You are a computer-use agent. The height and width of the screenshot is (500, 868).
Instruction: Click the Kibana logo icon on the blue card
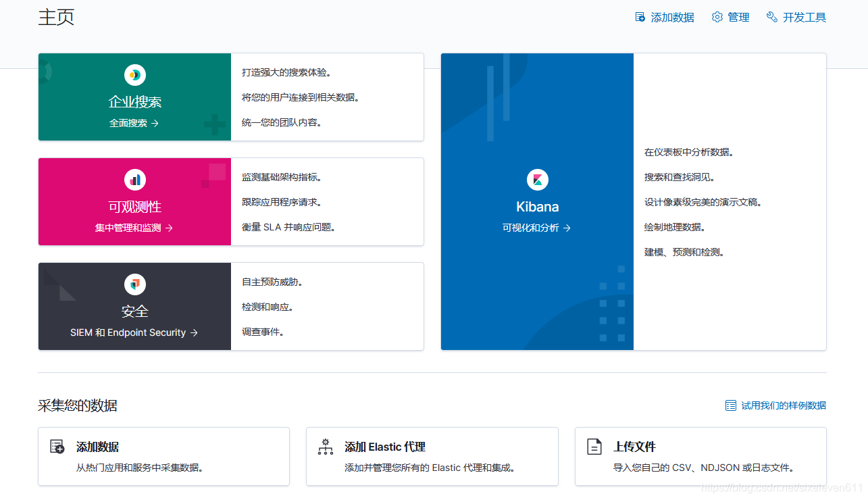click(x=537, y=179)
